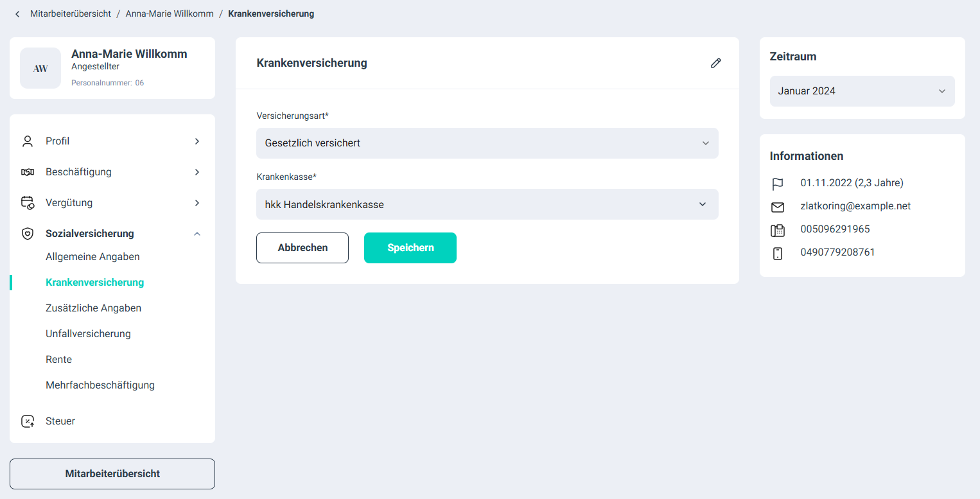Click the Vergütung calendar icon
Screen dimensions: 980x499
coord(28,203)
